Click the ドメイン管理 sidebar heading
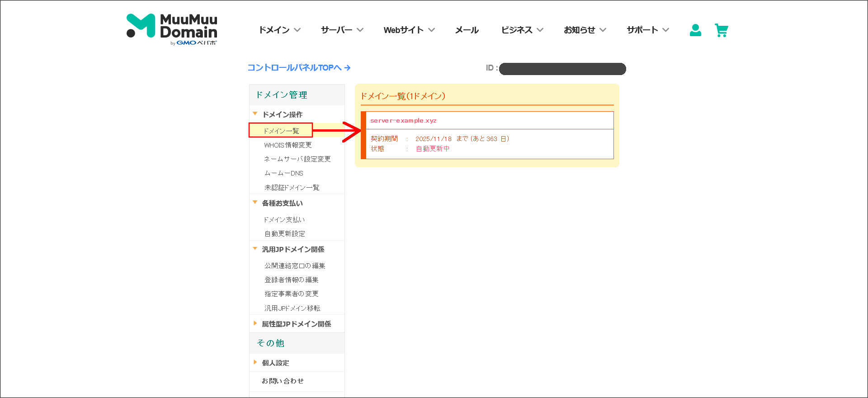Screen dimensions: 868x398 (x=282, y=95)
